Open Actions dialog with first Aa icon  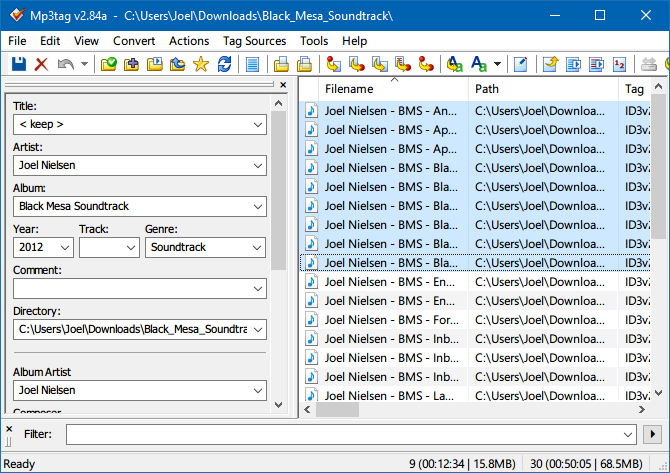click(x=454, y=64)
